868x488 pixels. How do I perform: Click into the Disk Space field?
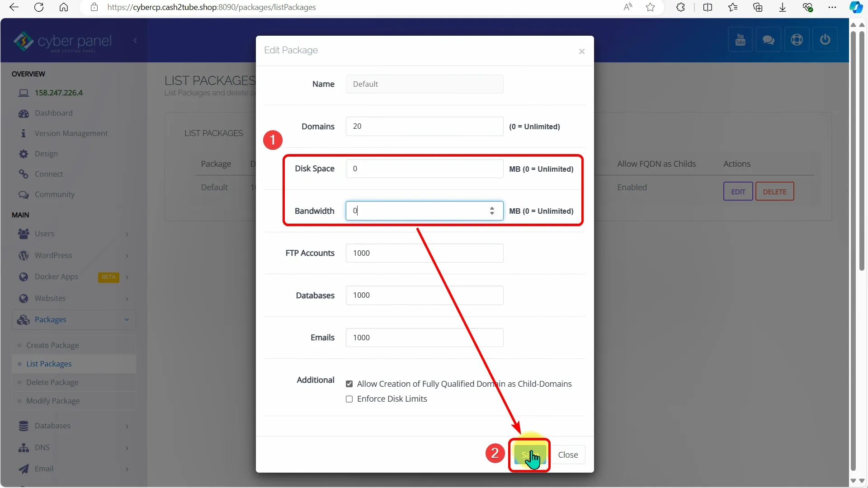pos(424,169)
